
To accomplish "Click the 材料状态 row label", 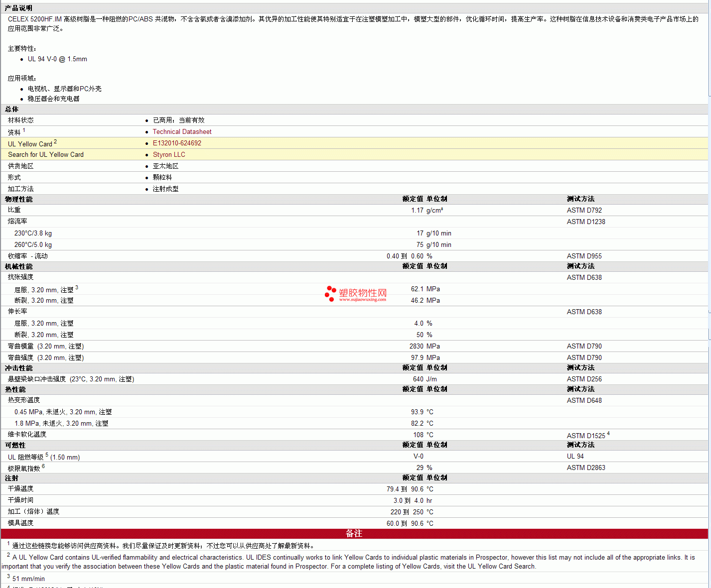I will [x=20, y=120].
